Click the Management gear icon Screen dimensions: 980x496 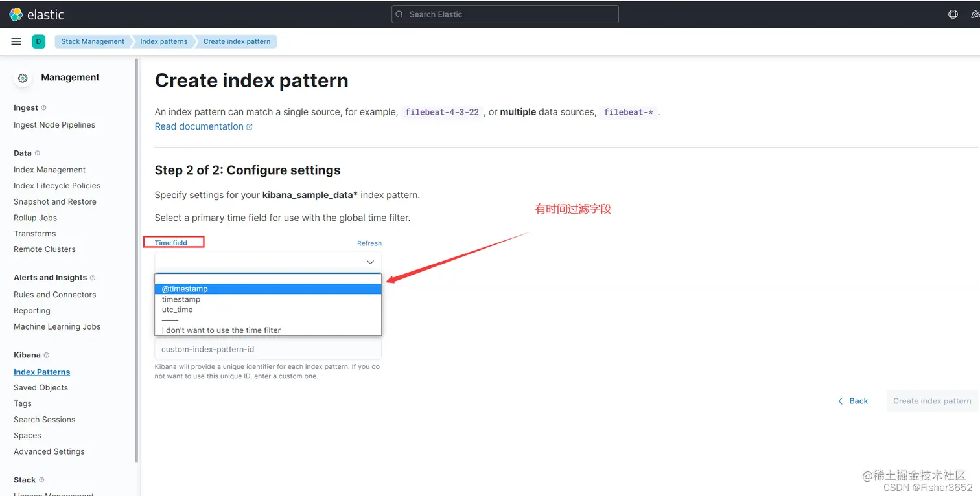(23, 78)
